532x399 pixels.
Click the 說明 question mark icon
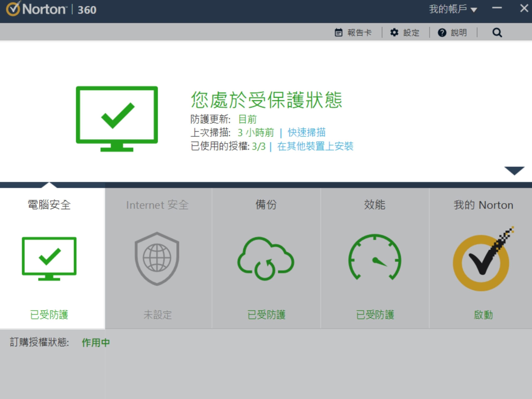[442, 32]
